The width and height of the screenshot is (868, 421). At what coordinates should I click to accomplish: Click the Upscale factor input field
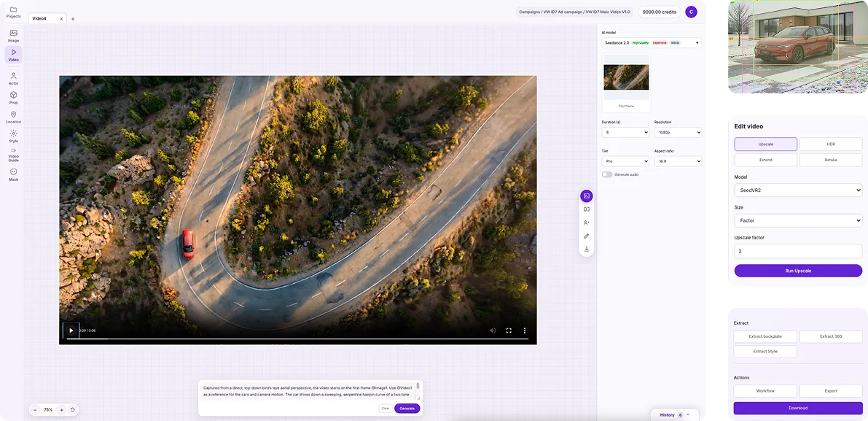point(798,251)
